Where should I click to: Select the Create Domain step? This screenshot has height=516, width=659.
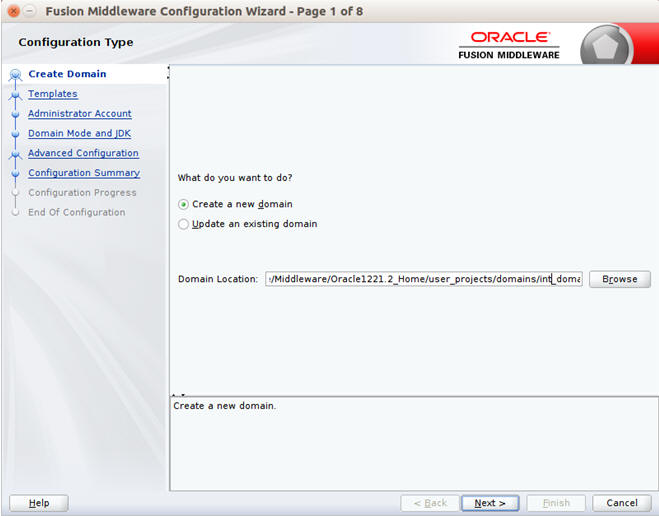pos(67,74)
